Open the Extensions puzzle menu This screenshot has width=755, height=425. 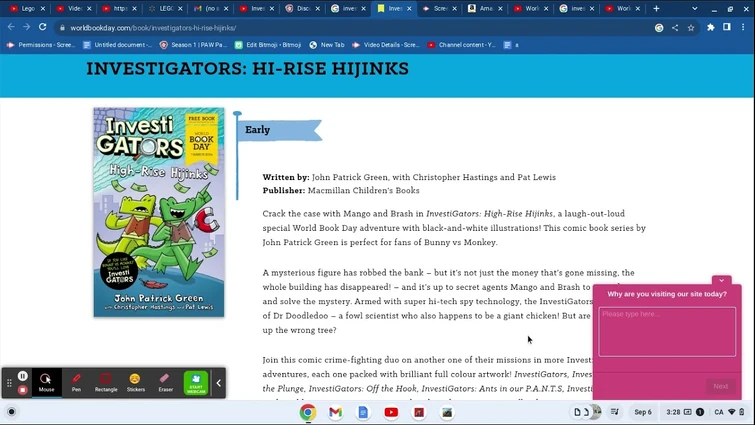tap(711, 27)
